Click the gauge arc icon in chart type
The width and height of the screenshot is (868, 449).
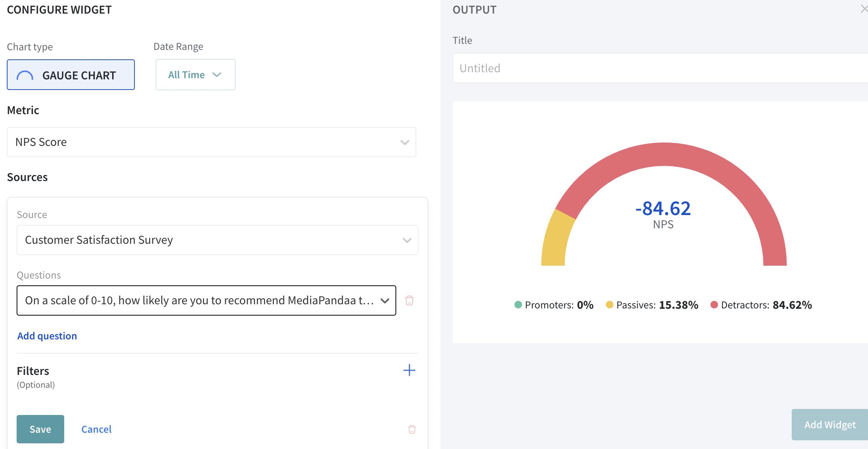25,76
